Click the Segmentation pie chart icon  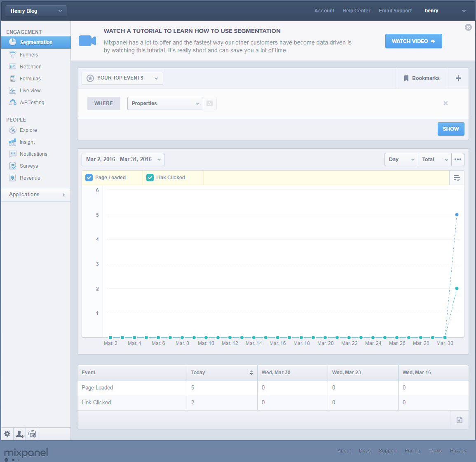pyautogui.click(x=12, y=42)
